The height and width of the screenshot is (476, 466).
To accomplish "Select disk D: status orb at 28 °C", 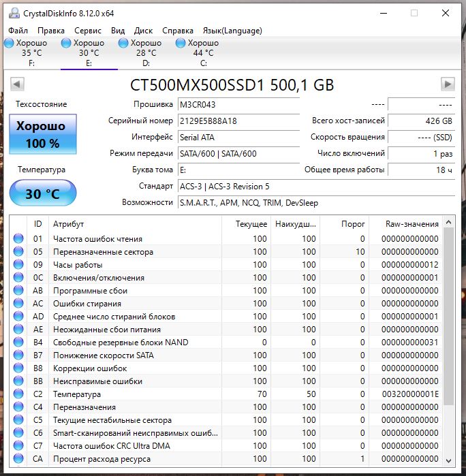I will tap(123, 43).
